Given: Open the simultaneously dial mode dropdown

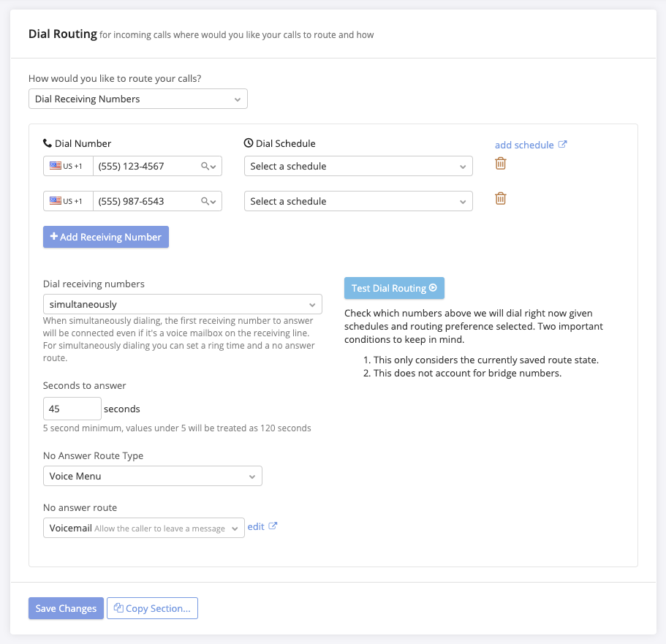Looking at the screenshot, I should (x=182, y=304).
